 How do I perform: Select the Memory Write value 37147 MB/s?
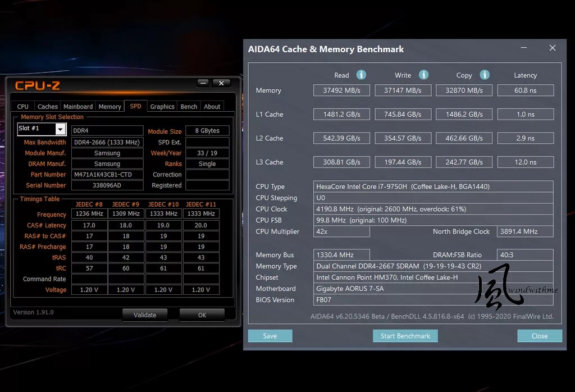tap(403, 90)
